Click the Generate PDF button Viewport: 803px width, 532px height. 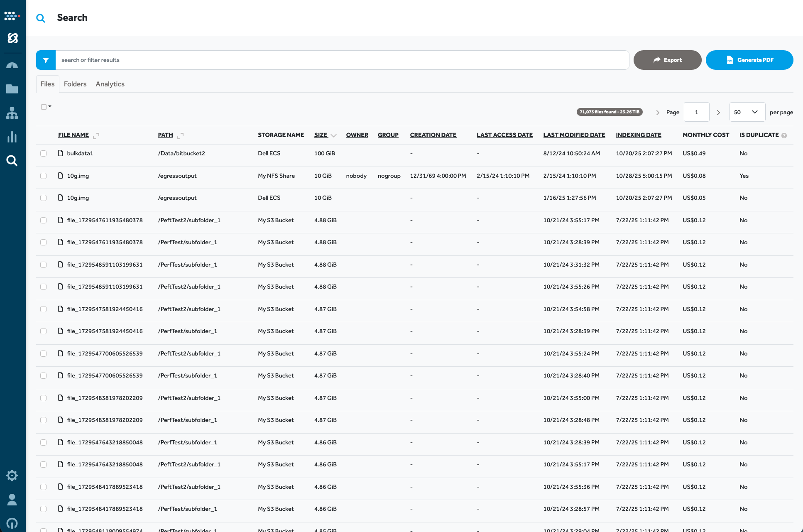749,60
